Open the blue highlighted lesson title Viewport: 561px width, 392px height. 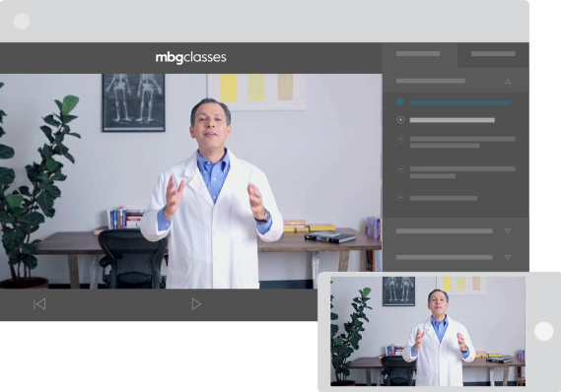(460, 102)
